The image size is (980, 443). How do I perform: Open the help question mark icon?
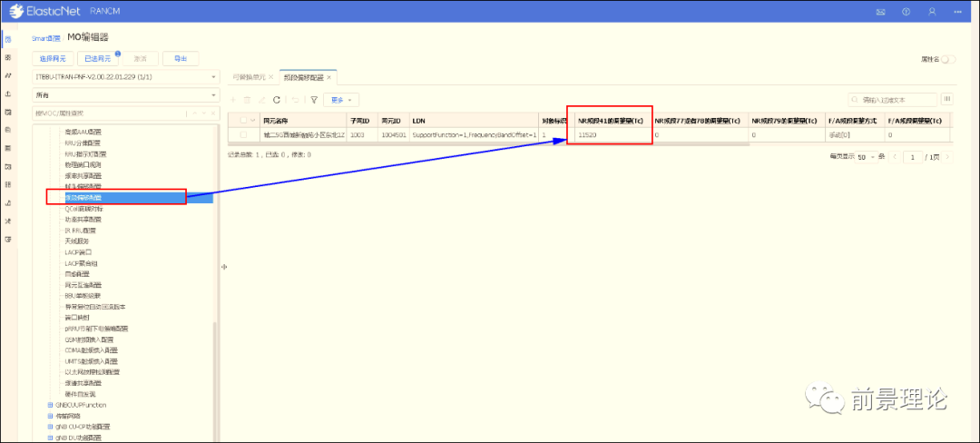[906, 12]
